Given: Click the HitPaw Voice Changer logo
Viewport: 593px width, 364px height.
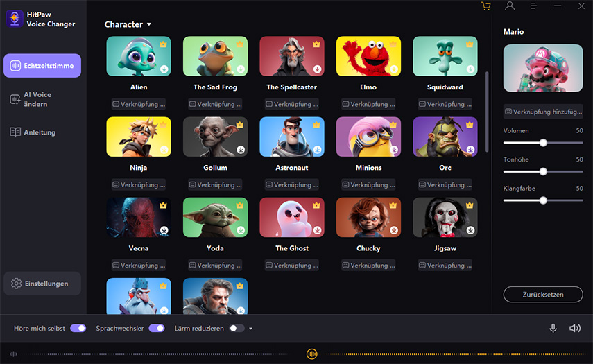Looking at the screenshot, I should click(15, 19).
